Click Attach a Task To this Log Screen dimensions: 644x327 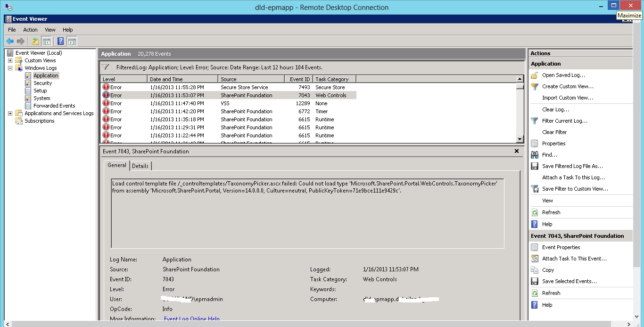[573, 177]
